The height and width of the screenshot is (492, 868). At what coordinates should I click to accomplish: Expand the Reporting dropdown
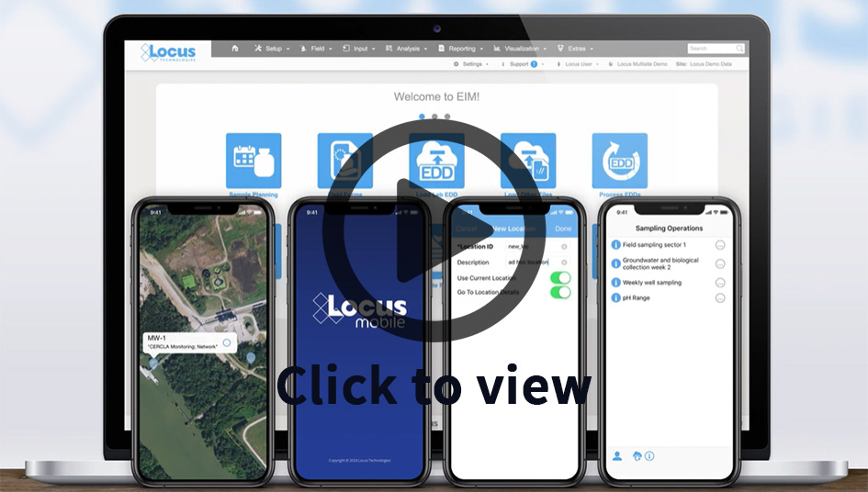[x=460, y=49]
